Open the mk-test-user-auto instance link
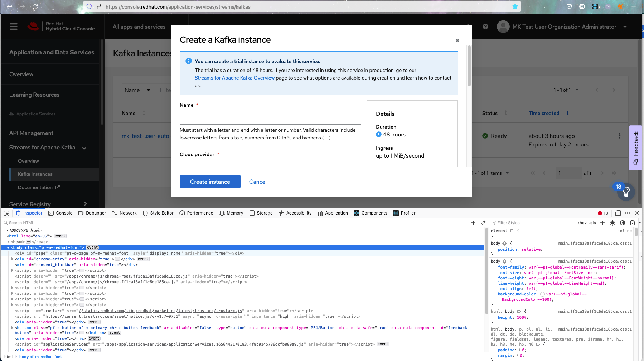 tap(146, 136)
